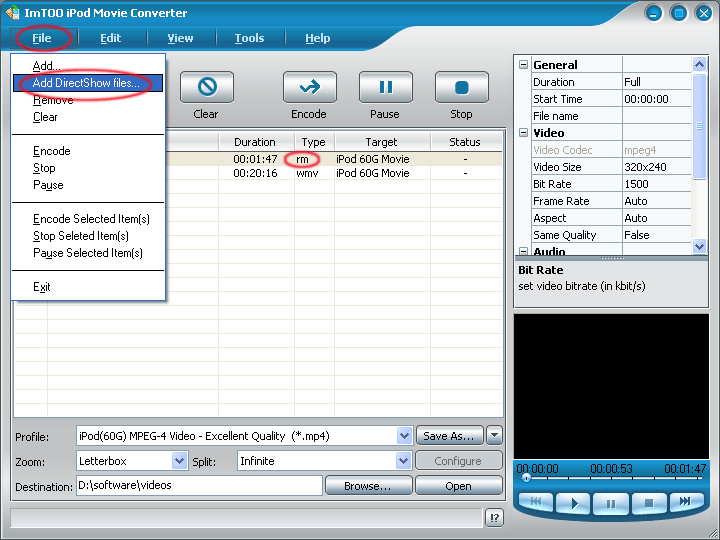Click the Same Quality value False

point(657,235)
